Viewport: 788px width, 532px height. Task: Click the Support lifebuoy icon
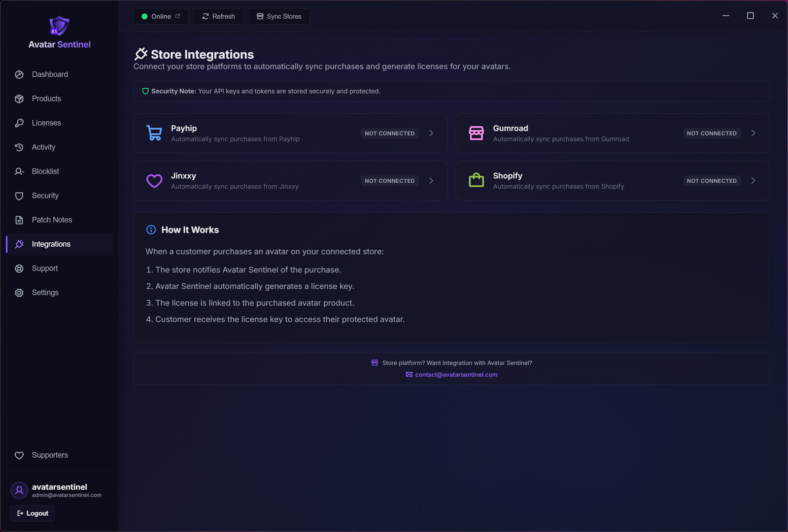(19, 268)
